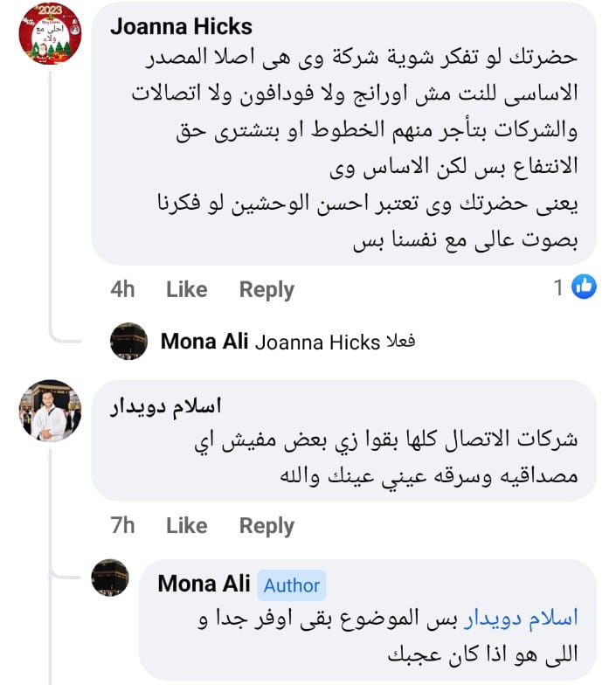Image resolution: width=616 pixels, height=685 pixels.
Task: Open اسلام دويدار's profile picture
Action: (x=50, y=411)
